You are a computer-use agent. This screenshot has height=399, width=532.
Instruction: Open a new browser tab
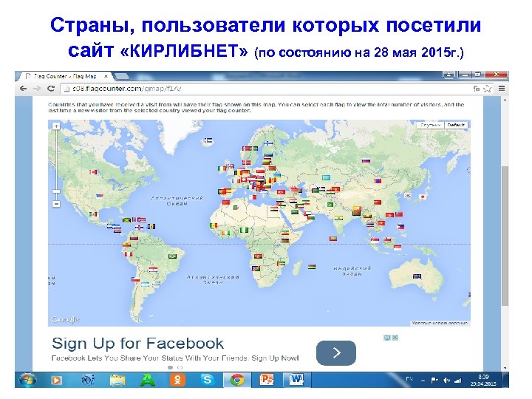tap(121, 76)
